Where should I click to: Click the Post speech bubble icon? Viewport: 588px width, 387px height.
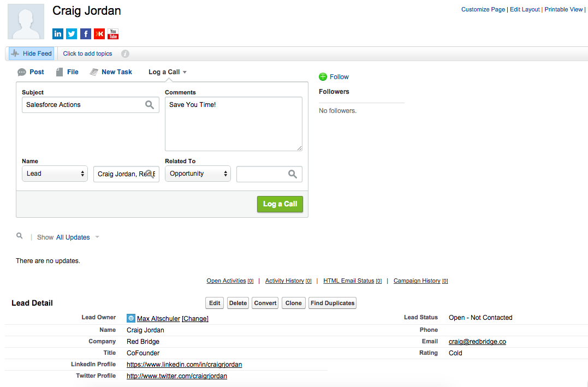[x=22, y=72]
